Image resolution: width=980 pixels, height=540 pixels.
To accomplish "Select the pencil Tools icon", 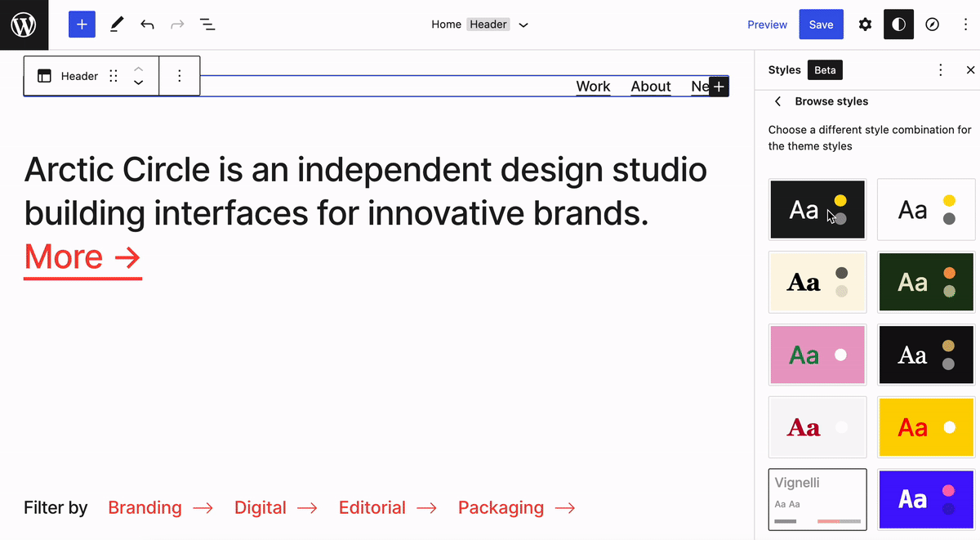I will coord(116,25).
